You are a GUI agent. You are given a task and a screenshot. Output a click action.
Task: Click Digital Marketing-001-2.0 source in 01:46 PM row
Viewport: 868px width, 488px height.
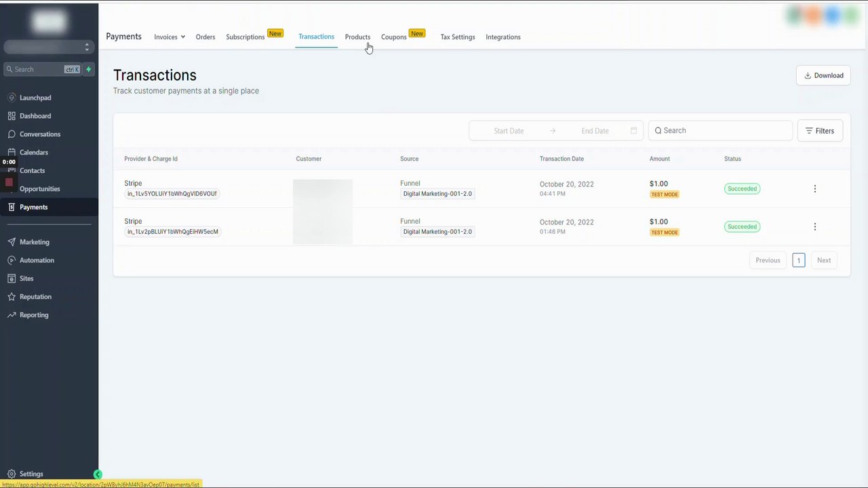coord(437,232)
